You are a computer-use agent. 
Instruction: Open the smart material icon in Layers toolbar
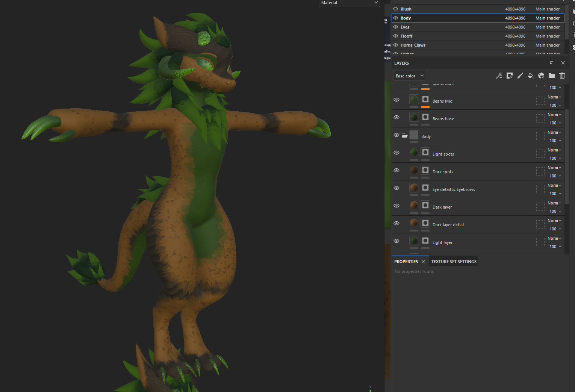(x=541, y=76)
